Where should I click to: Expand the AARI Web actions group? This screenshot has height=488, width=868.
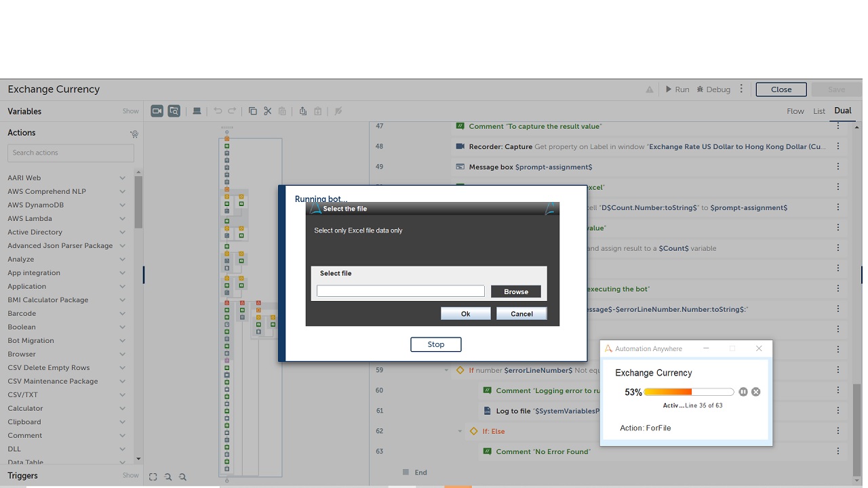click(122, 178)
